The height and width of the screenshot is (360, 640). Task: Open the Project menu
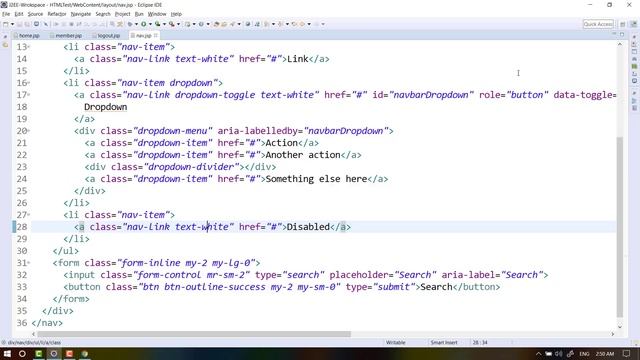click(x=122, y=14)
